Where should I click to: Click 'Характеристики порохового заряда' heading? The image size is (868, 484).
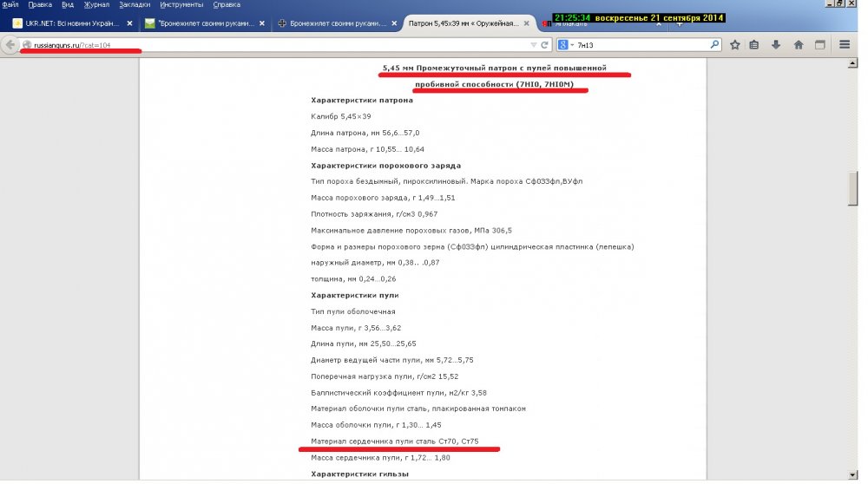click(x=386, y=166)
